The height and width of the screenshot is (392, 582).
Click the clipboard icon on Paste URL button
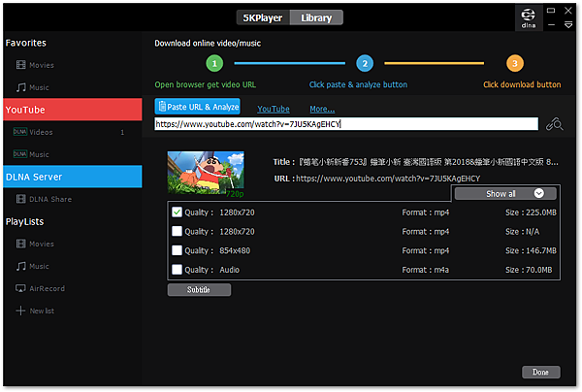tap(162, 107)
